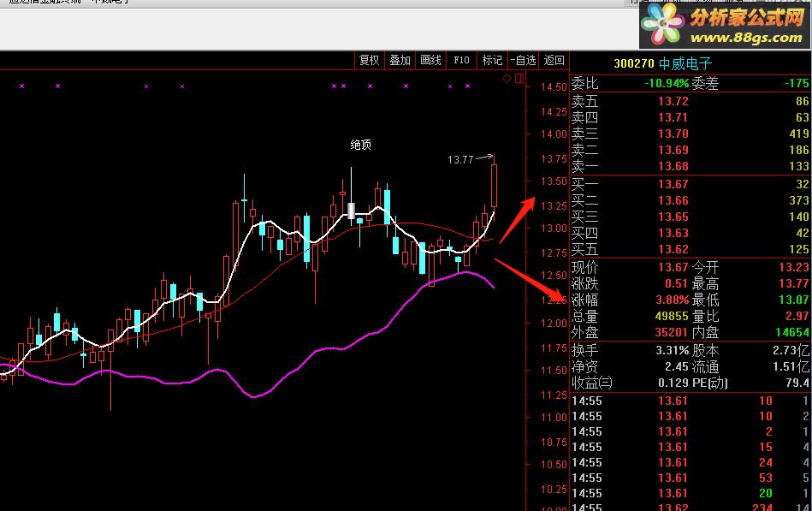Click tick row with green volume 20
812x511 pixels.
coord(690,493)
